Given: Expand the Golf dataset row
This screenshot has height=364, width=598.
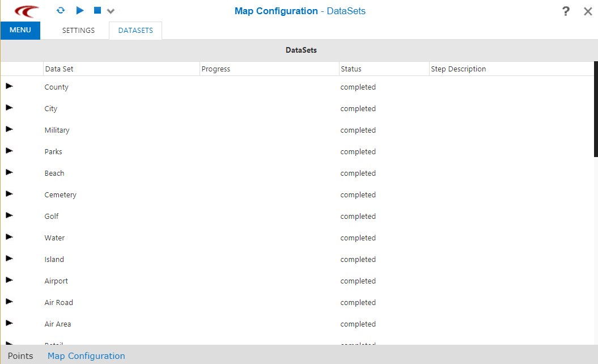Looking at the screenshot, I should point(9,214).
